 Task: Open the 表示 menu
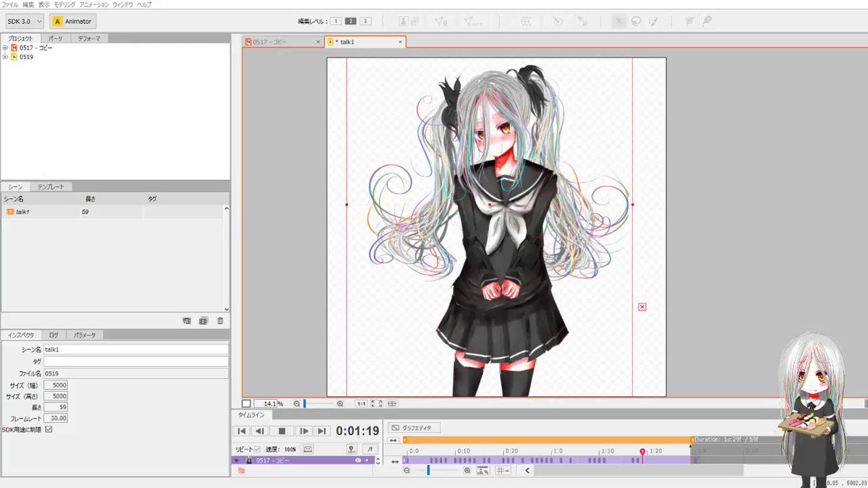pos(44,4)
